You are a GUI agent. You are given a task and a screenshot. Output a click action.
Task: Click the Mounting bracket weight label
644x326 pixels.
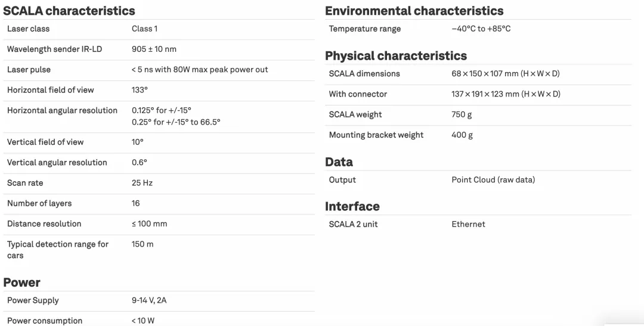(x=376, y=135)
